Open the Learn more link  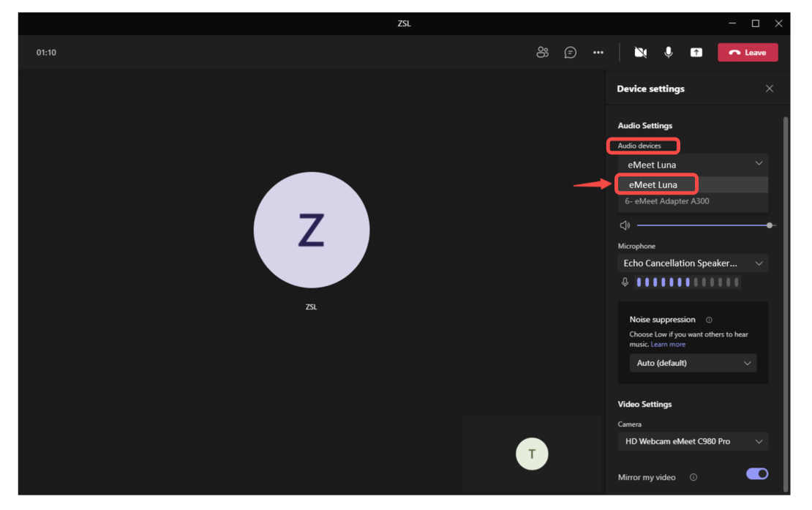668,345
